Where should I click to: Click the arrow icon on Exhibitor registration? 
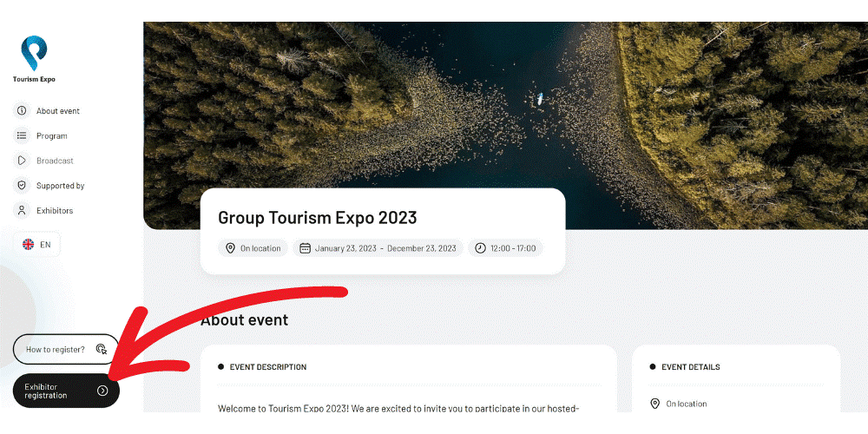(102, 391)
